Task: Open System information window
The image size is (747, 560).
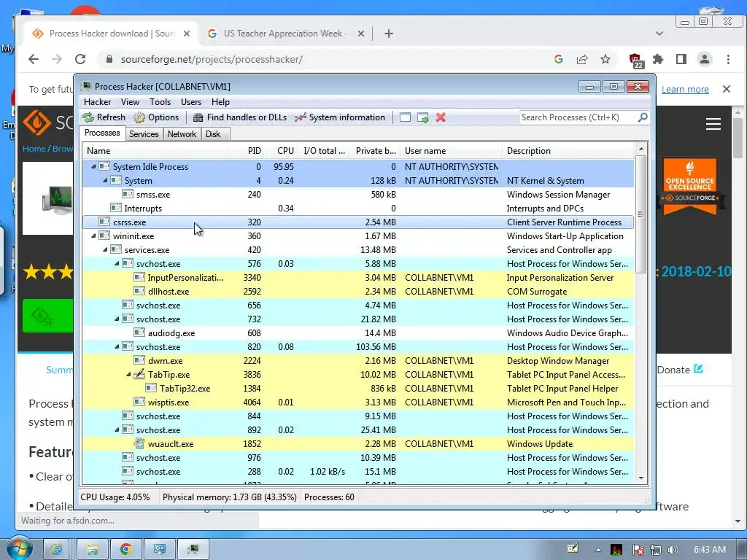Action: click(340, 117)
